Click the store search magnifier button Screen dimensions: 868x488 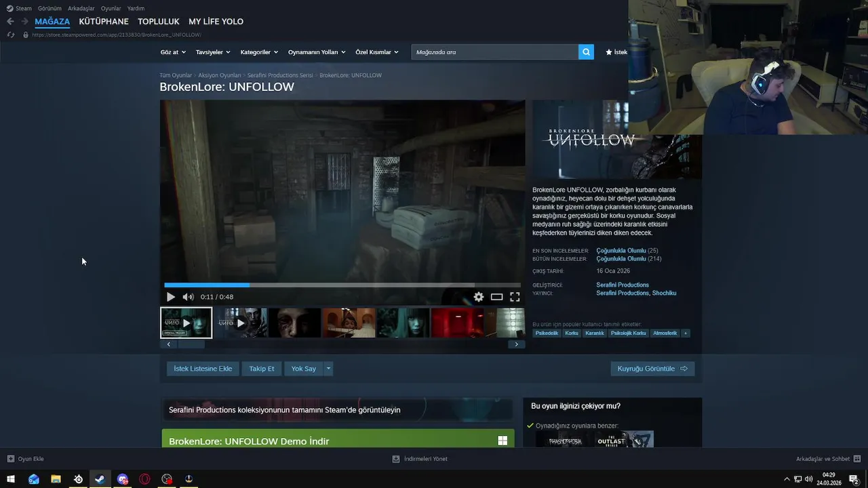pyautogui.click(x=586, y=52)
